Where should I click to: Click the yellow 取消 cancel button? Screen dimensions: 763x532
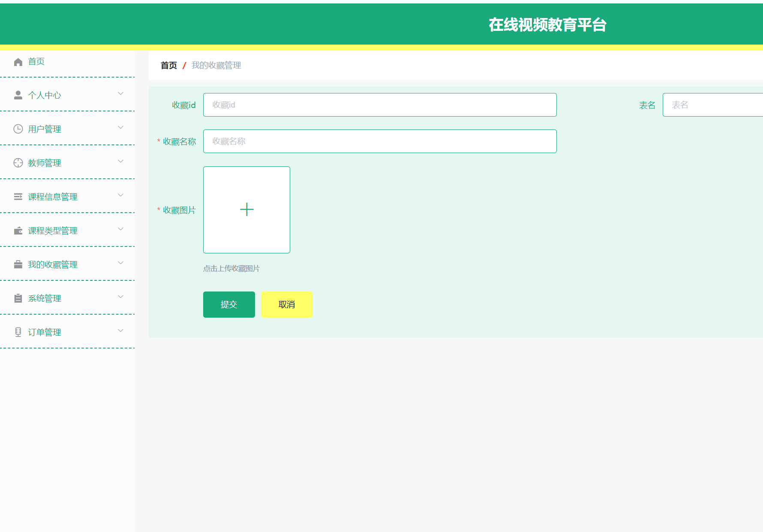287,304
